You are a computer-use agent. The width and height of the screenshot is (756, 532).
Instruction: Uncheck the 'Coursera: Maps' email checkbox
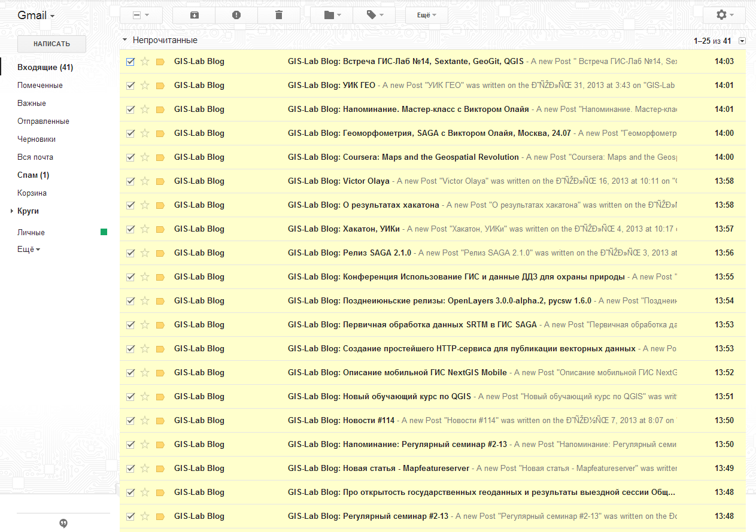[130, 157]
